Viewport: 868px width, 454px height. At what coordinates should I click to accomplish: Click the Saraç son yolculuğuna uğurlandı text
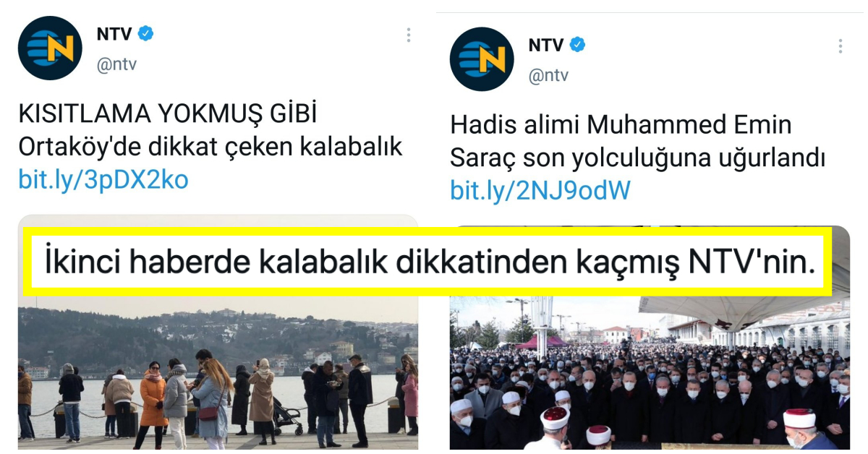(x=638, y=158)
